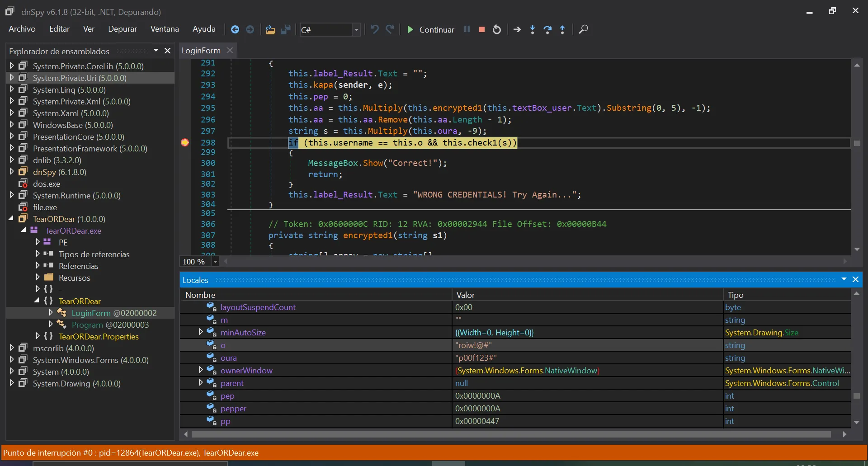Expand the parent local variable

point(201,383)
